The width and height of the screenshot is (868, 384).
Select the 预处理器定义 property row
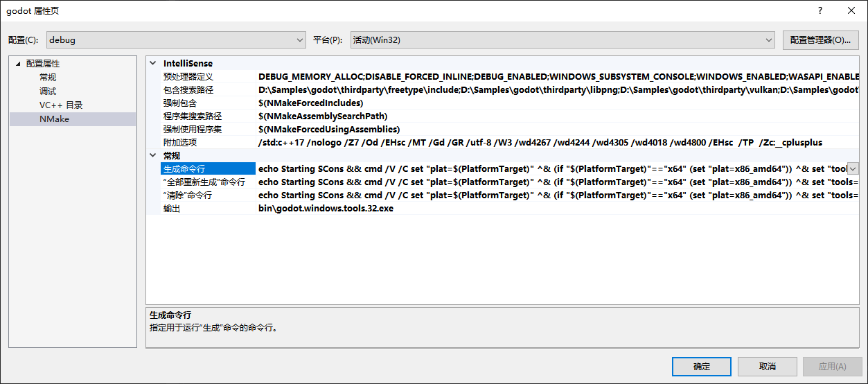click(503, 76)
